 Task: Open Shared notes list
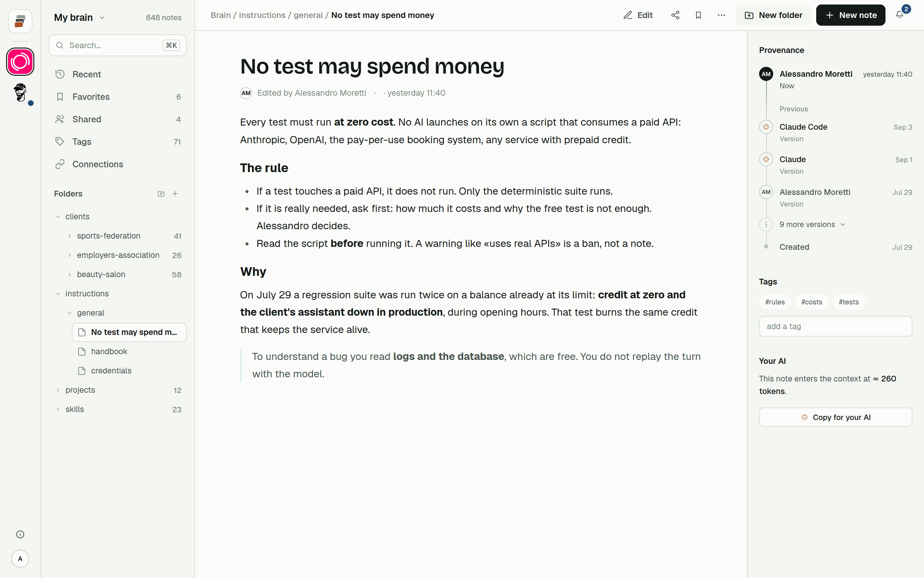tap(118, 119)
